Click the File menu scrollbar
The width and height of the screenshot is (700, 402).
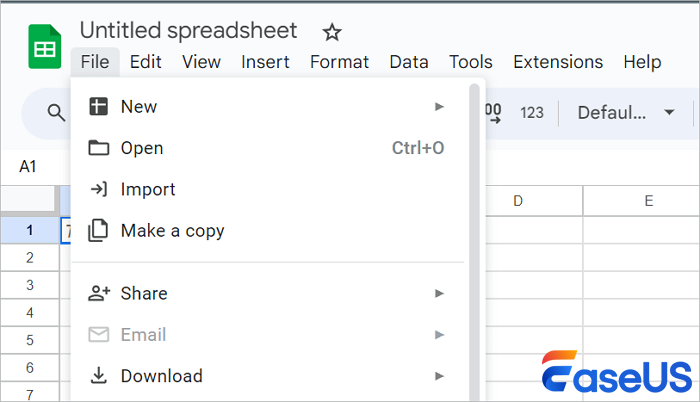point(474,243)
